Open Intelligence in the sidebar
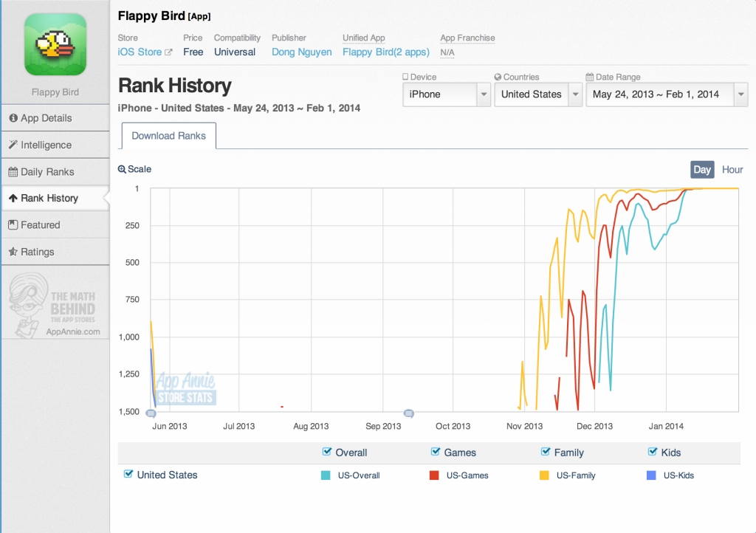Screen dimensions: 756x533 pos(55,145)
